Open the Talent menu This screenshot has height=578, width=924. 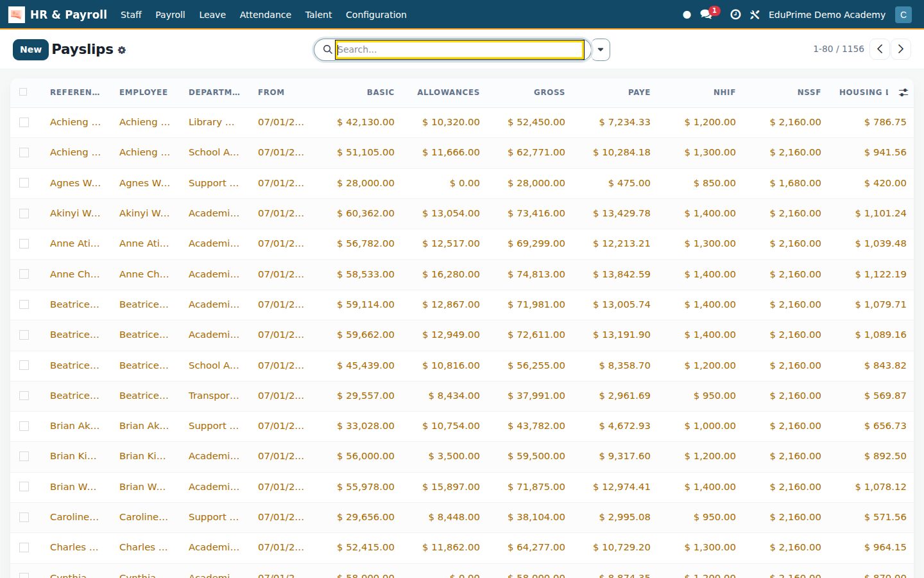(x=318, y=14)
